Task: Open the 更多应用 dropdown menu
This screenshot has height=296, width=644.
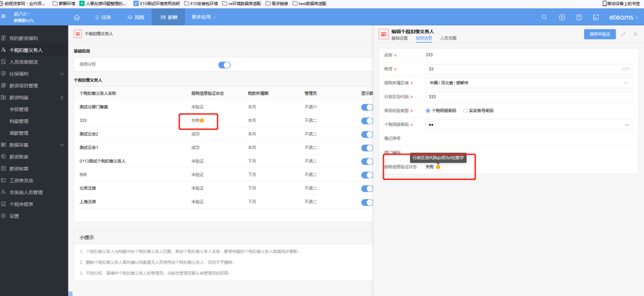Action: (204, 17)
